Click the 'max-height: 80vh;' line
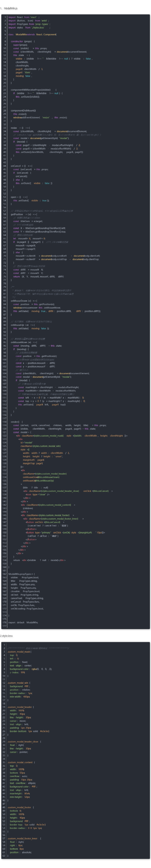 point(20,793)
